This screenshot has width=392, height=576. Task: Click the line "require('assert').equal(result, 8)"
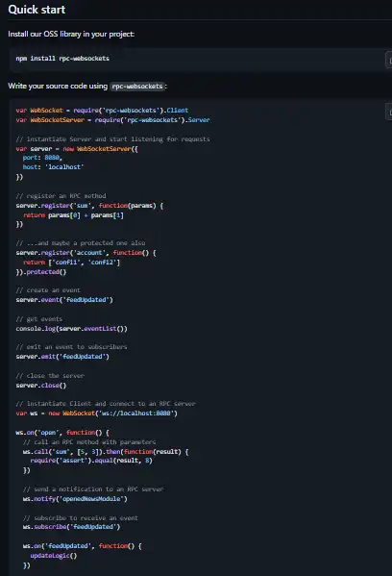(91, 461)
